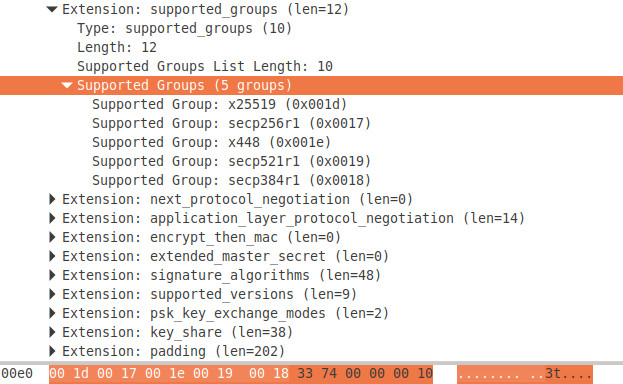Select Supported Groups List Length row

coord(312,66)
